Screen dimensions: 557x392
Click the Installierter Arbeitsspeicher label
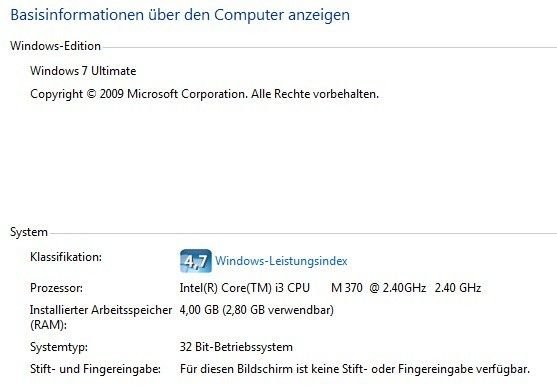coord(101,310)
